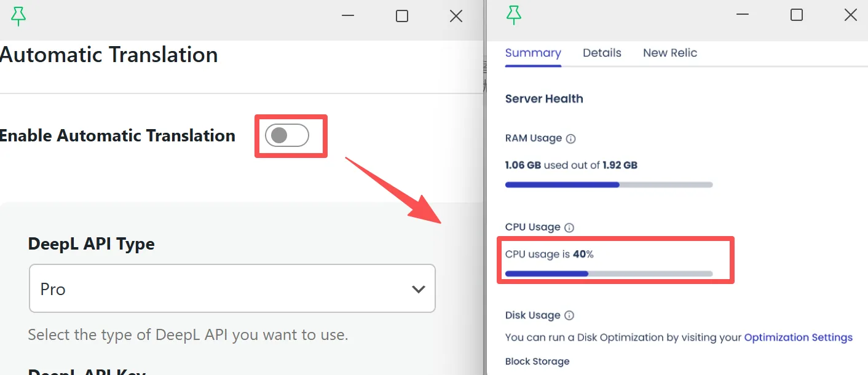868x375 pixels.
Task: Minimize the Server Health window
Action: tap(743, 15)
